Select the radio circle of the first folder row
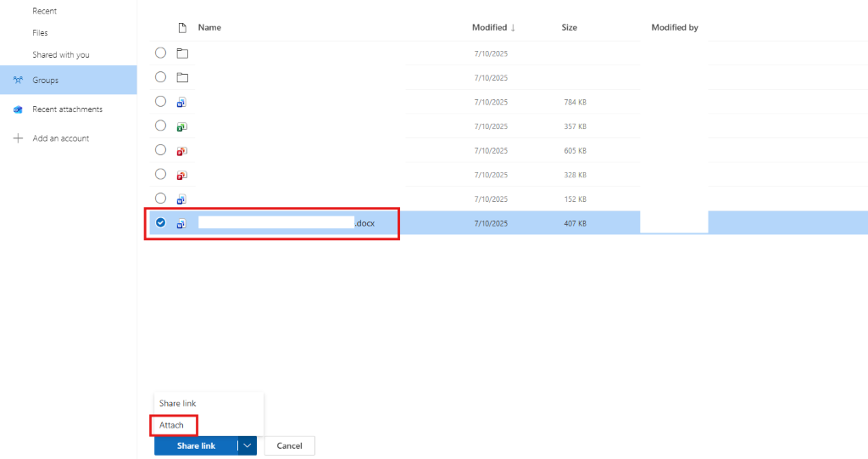 coord(160,53)
